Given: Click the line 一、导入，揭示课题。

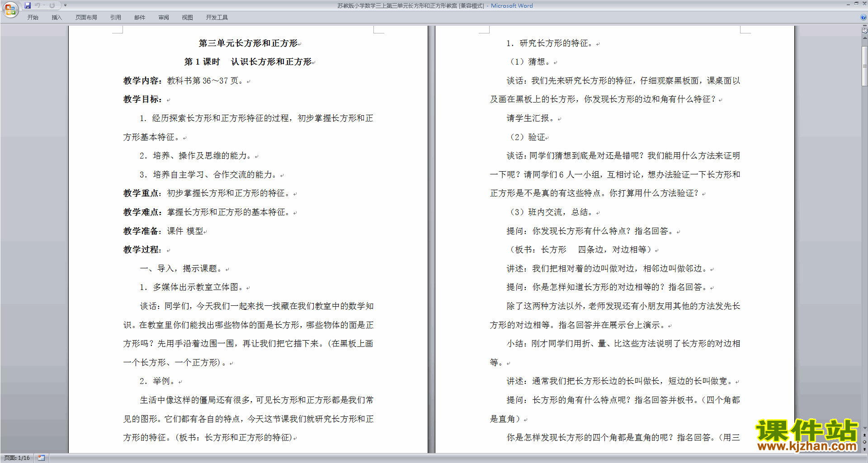Looking at the screenshot, I should pyautogui.click(x=182, y=269).
